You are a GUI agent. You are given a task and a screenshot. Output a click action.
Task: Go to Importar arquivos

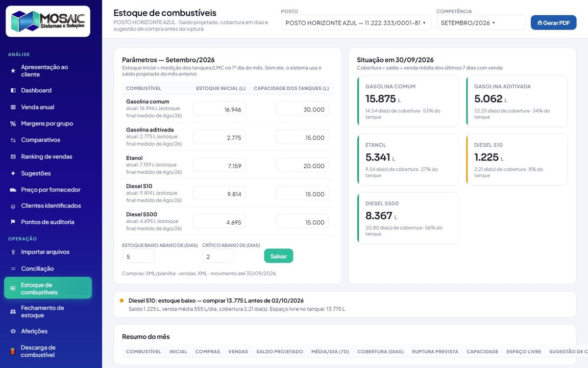pos(48,252)
